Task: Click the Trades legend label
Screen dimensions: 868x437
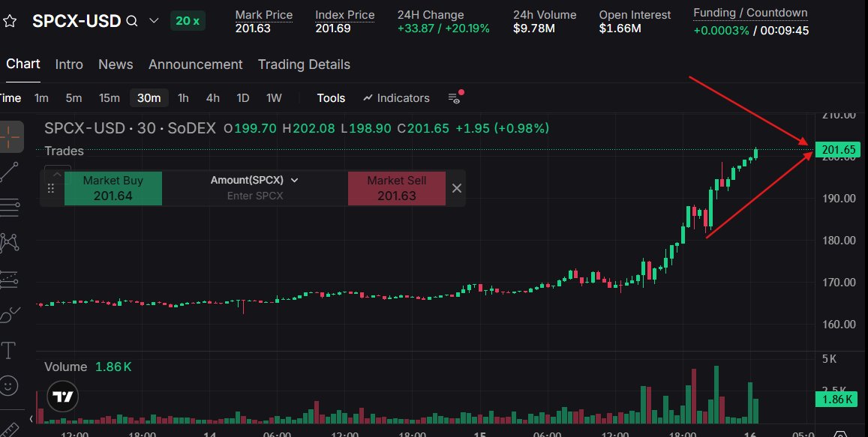Action: click(64, 151)
